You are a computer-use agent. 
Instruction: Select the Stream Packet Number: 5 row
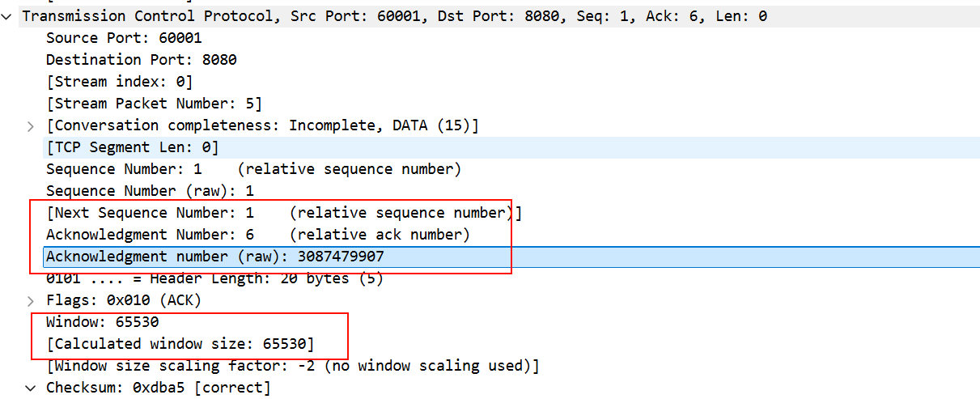pyautogui.click(x=154, y=104)
